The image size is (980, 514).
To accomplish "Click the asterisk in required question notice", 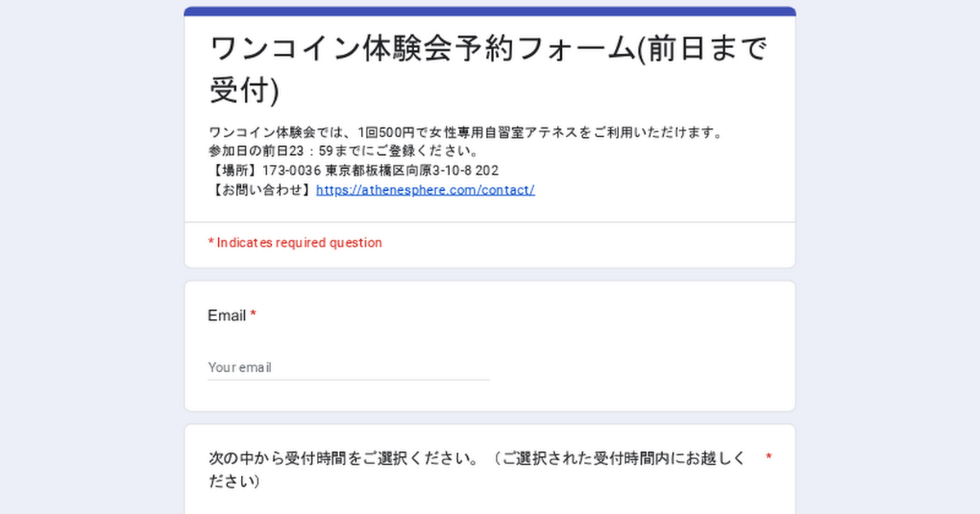I will (x=211, y=242).
